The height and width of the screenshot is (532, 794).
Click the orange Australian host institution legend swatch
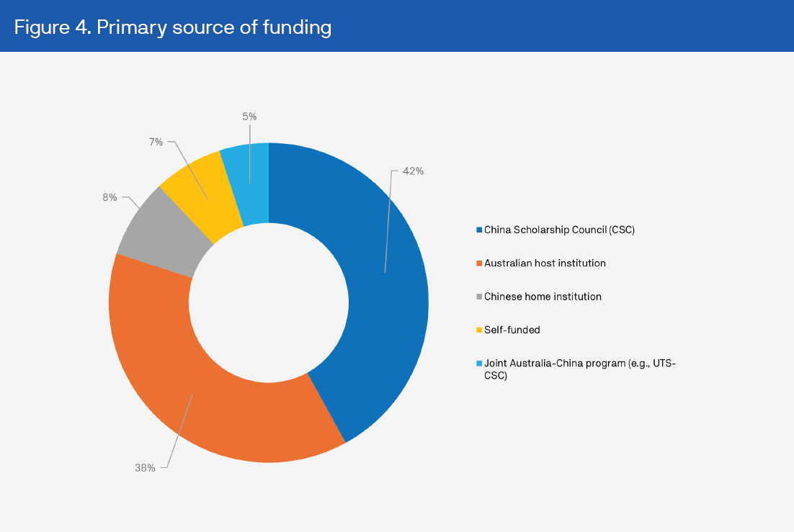tap(478, 263)
